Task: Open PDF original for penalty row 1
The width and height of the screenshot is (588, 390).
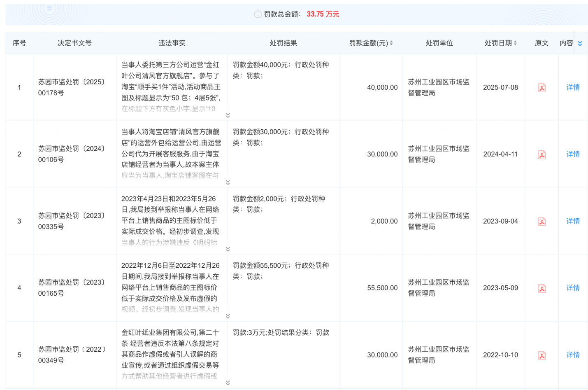Action: point(542,88)
